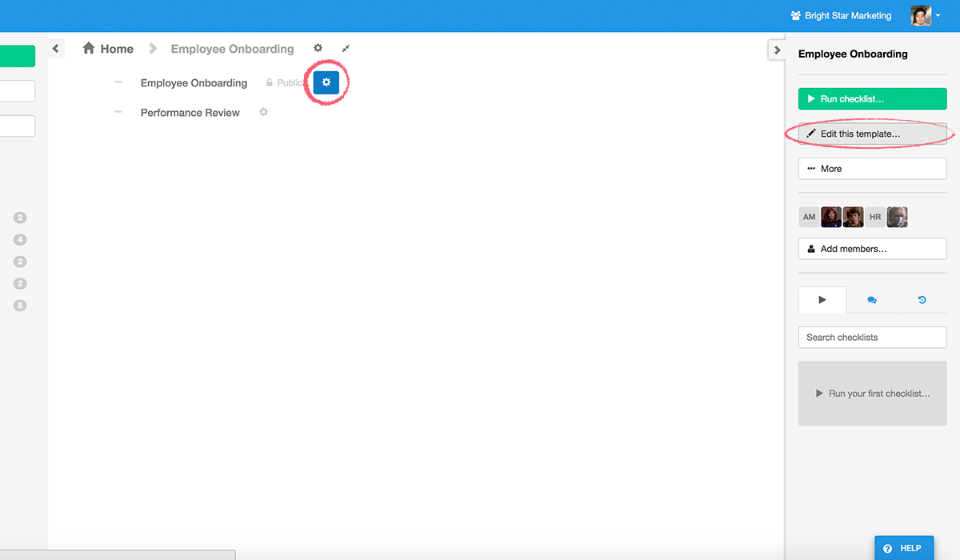960x560 pixels.
Task: Click the AM member avatar
Action: [x=809, y=217]
